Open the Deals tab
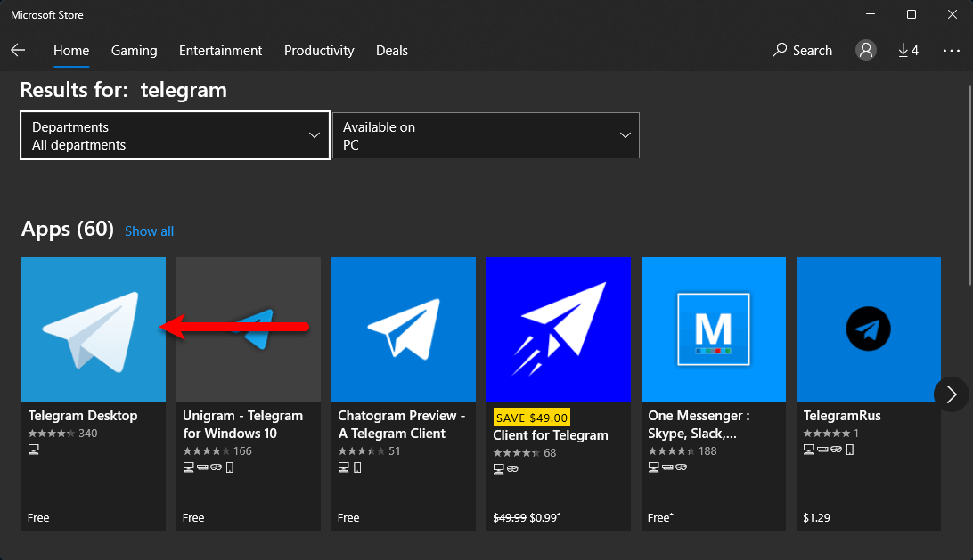 392,51
